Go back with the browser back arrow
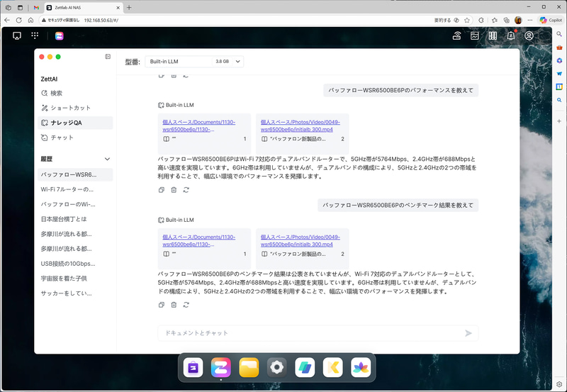Image resolution: width=567 pixels, height=392 pixels. click(x=7, y=21)
